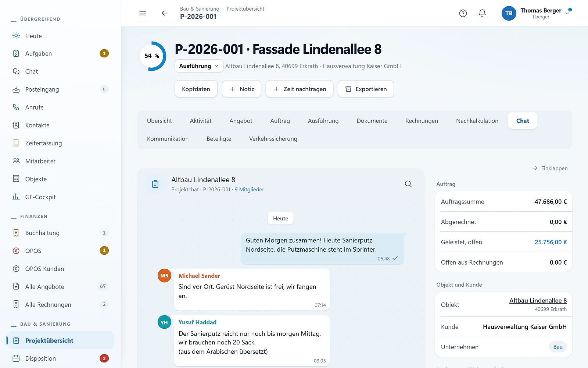
Task: Open Disposition in the sidebar
Action: (61, 358)
